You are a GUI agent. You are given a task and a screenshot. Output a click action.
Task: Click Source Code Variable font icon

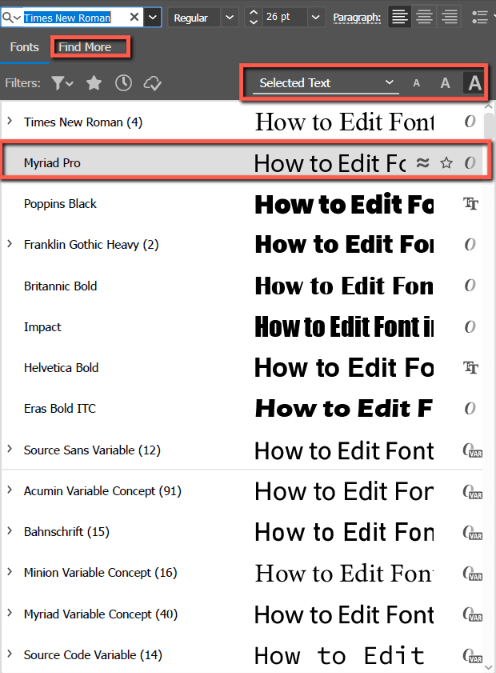[x=472, y=655]
